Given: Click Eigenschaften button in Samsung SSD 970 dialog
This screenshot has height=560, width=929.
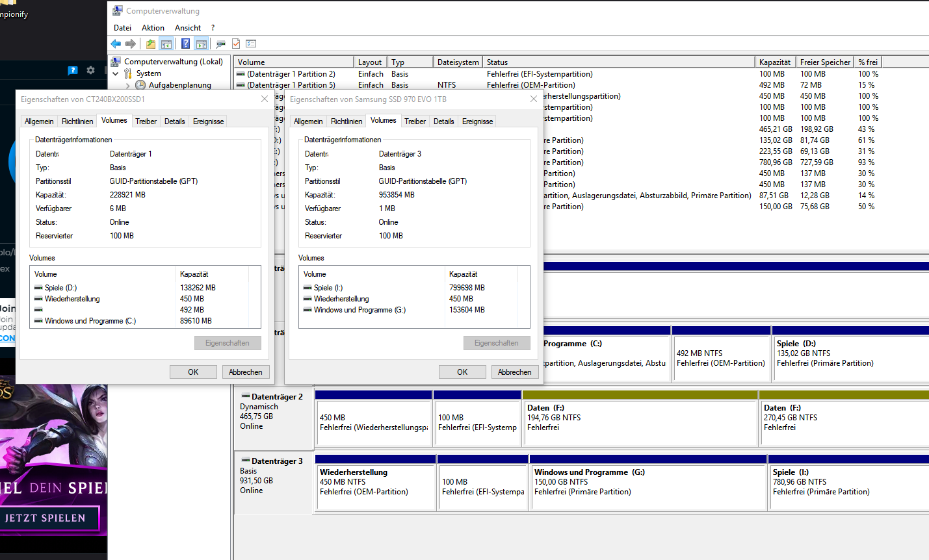Looking at the screenshot, I should [x=497, y=342].
